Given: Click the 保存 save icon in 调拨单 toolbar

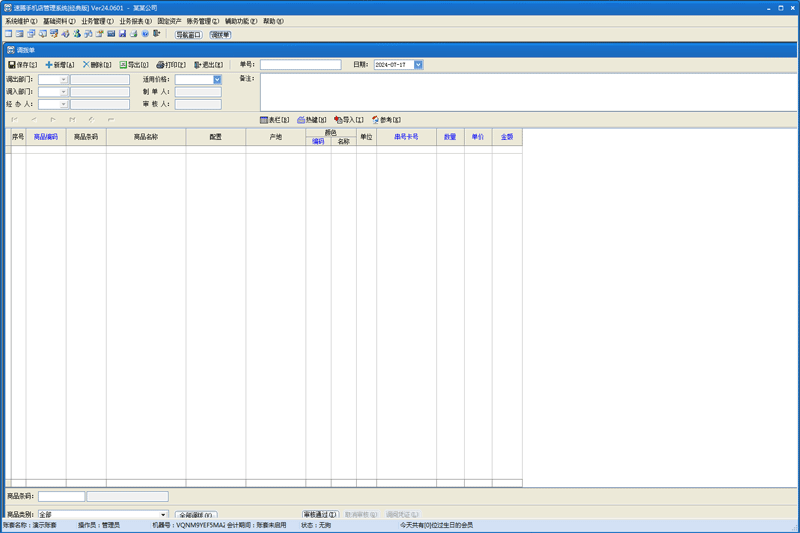Looking at the screenshot, I should click(x=12, y=65).
